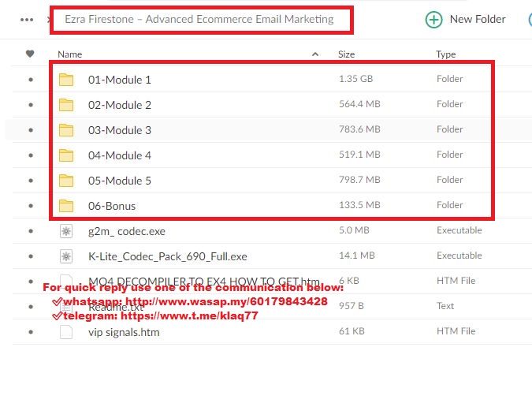Viewport: 532px width, 418px height.
Task: Favorite dot beside 04-Module 4
Action: (x=31, y=155)
